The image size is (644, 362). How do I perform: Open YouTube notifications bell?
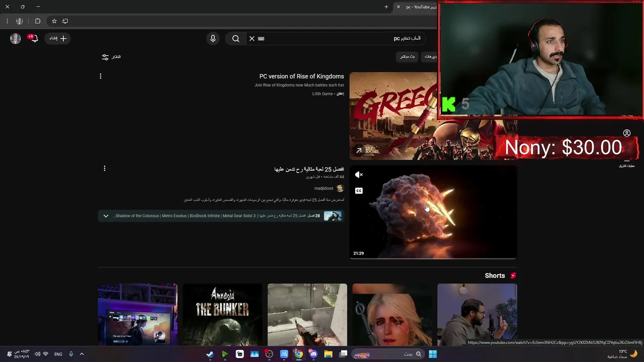[x=34, y=39]
